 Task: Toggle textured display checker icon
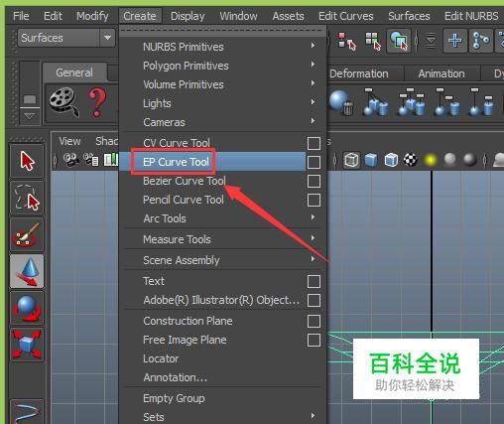[411, 160]
